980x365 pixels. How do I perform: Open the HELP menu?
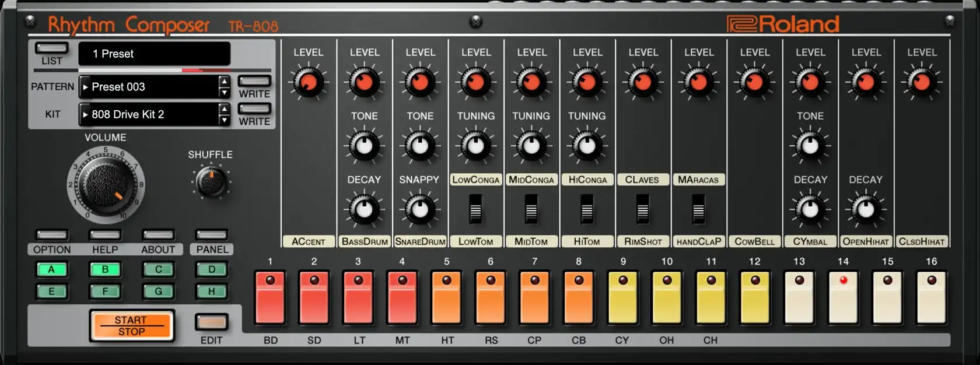pos(105,235)
